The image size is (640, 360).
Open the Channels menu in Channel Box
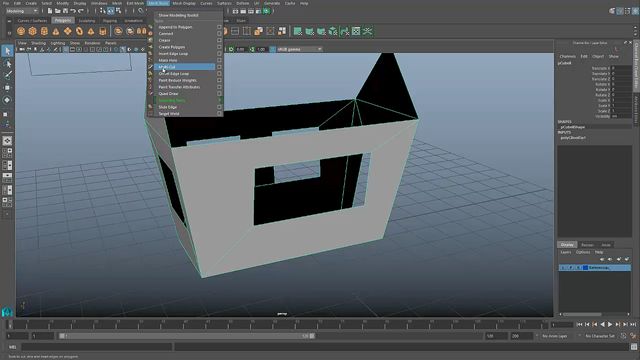click(x=567, y=56)
